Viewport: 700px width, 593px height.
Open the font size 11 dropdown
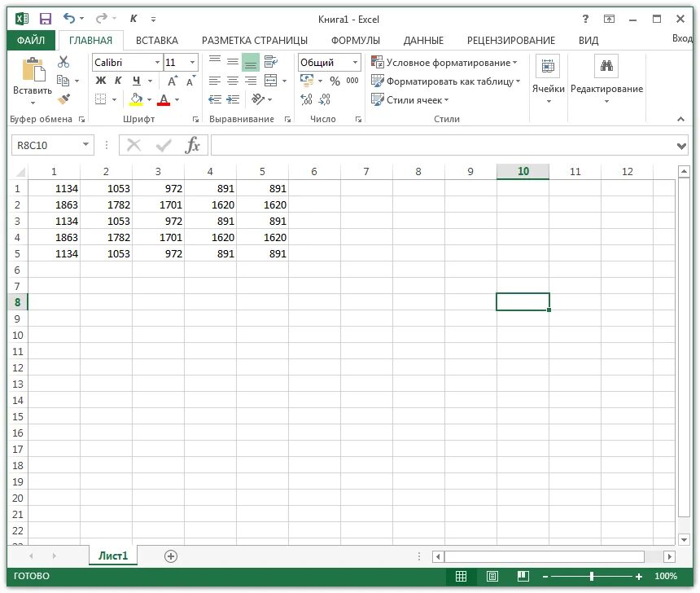192,63
